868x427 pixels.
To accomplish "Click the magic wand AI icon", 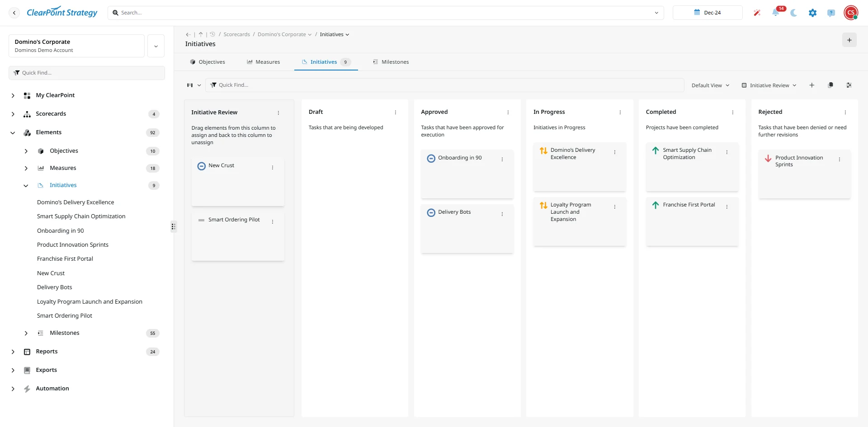I will (757, 12).
